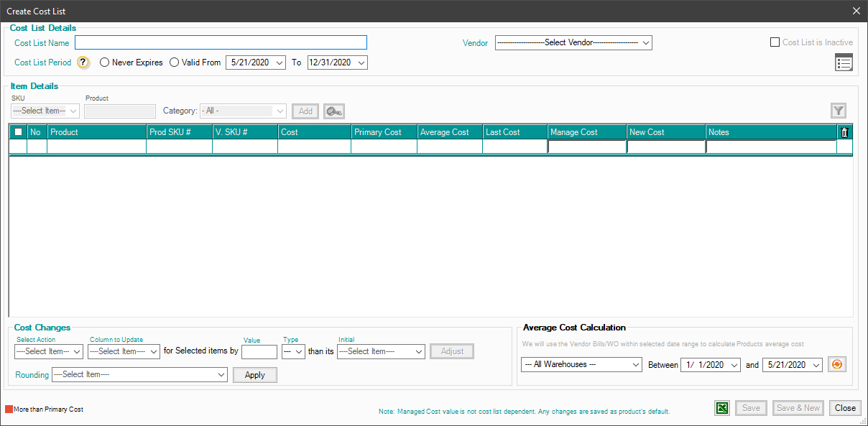Image resolution: width=868 pixels, height=426 pixels.
Task: Expand the All Warehouses dropdown
Action: pyautogui.click(x=581, y=365)
